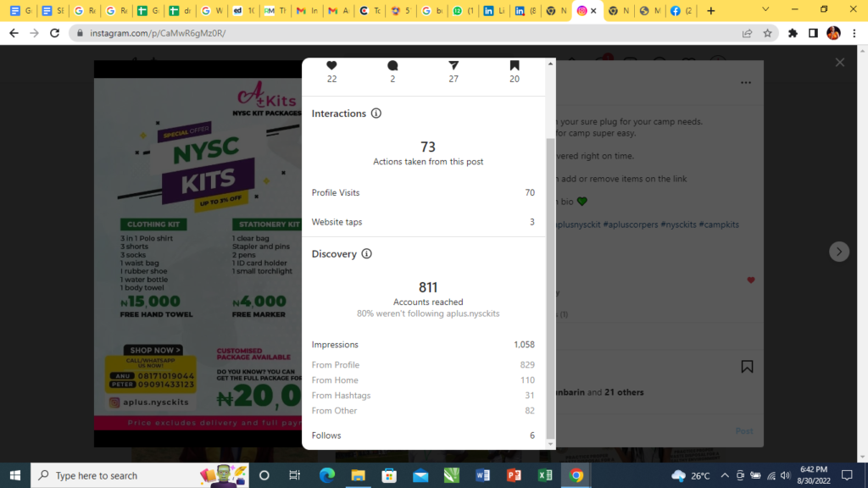Click the 21 others likes link
Image resolution: width=868 pixels, height=488 pixels.
tap(624, 391)
